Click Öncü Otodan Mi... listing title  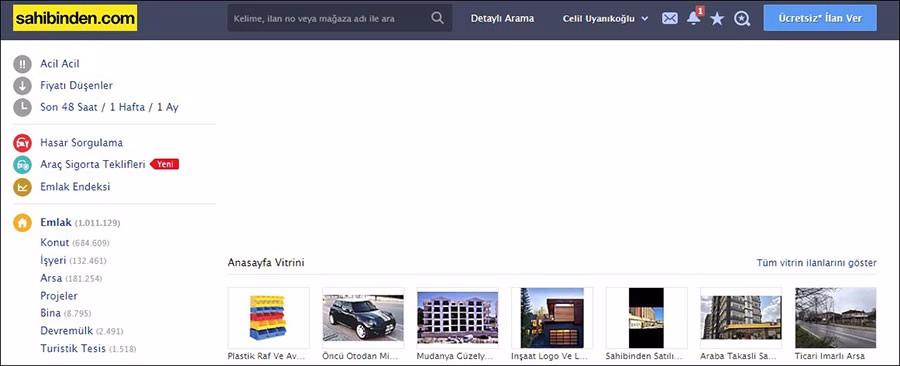(x=361, y=356)
